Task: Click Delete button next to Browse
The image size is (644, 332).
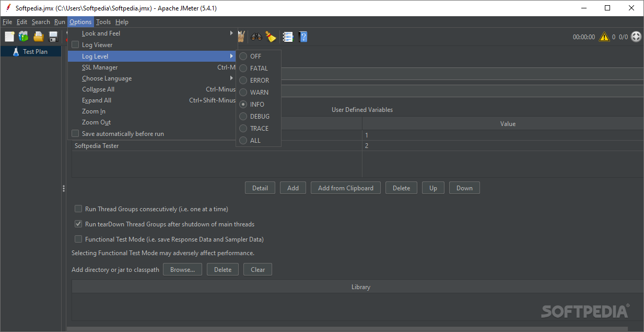Action: [x=223, y=270]
